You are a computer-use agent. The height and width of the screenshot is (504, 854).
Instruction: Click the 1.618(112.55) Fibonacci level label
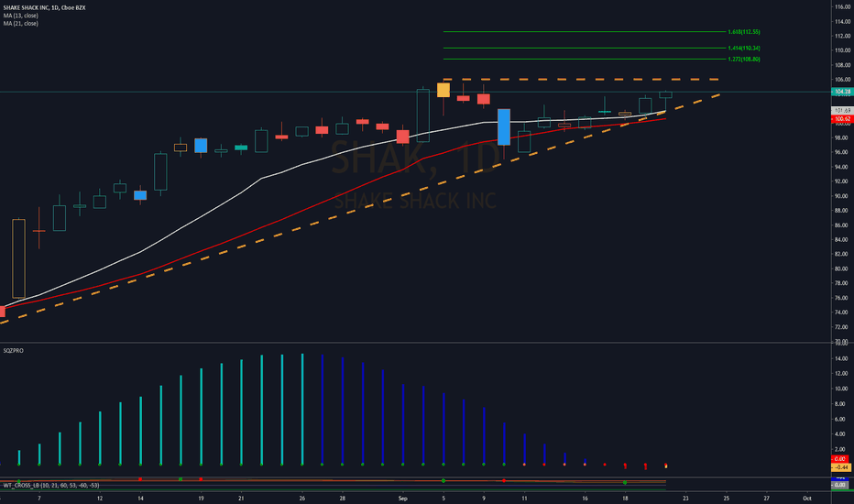pyautogui.click(x=743, y=32)
